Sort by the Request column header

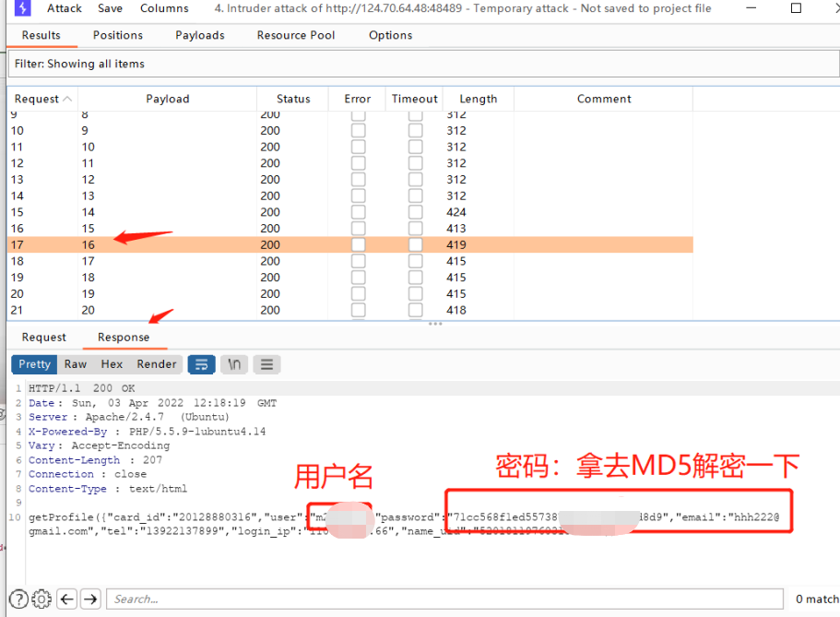click(42, 99)
